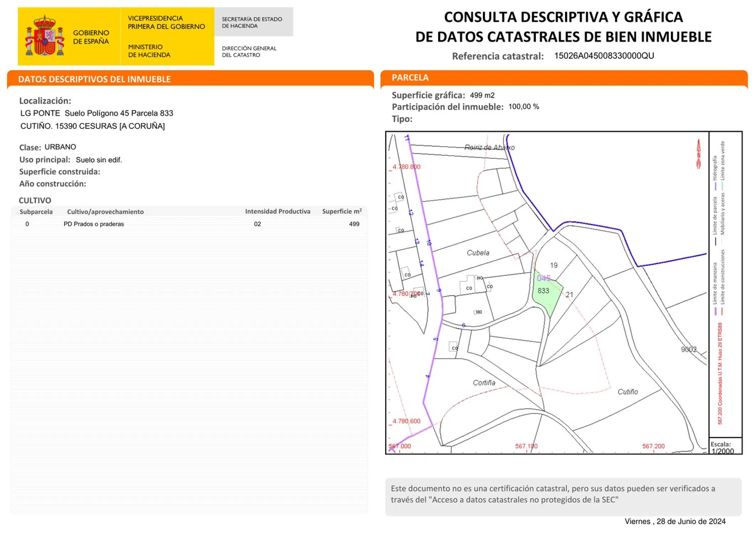Click the PD Prados o praderas row
This screenshot has width=756, height=534.
click(94, 224)
